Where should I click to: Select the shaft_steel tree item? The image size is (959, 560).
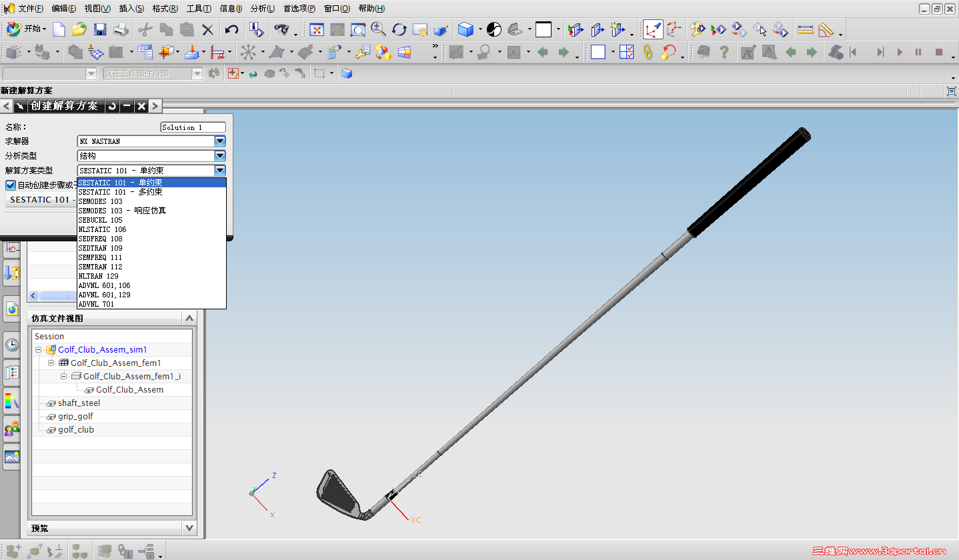(x=79, y=403)
